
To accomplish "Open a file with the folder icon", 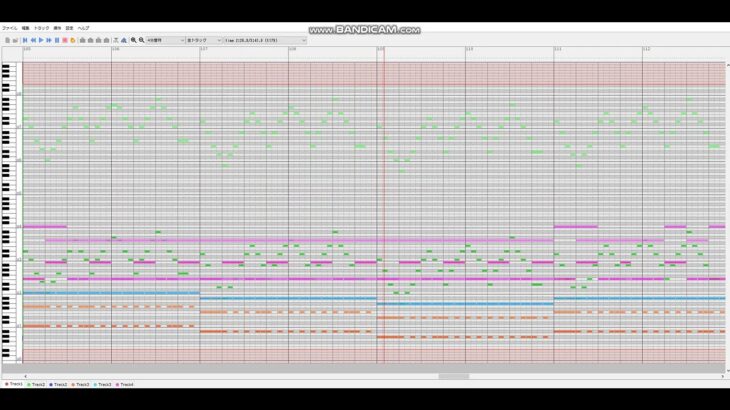I will point(15,40).
